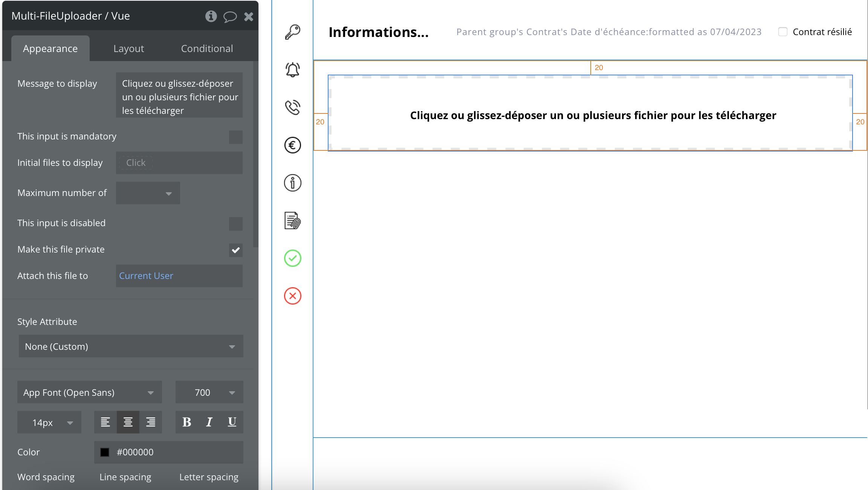Click the euro currency icon
Screen dimensions: 868x490
pos(292,145)
